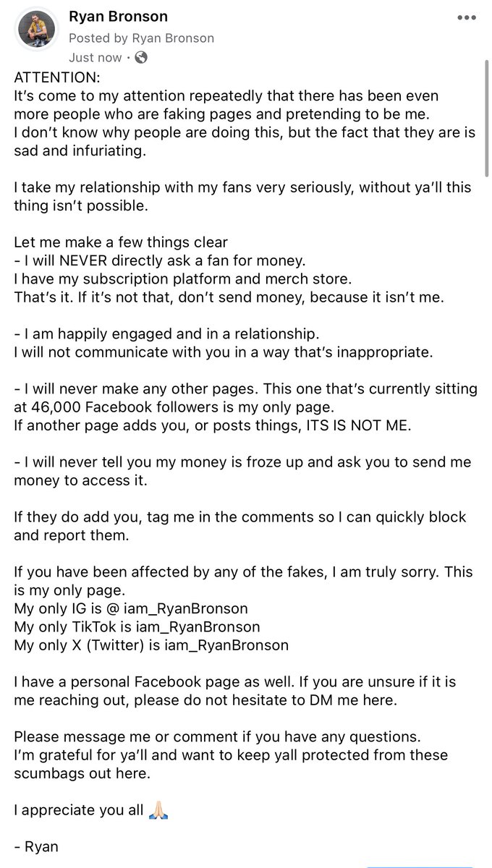Image resolution: width=492 pixels, height=868 pixels.
Task: Click the praying hands emoji
Action: click(158, 810)
